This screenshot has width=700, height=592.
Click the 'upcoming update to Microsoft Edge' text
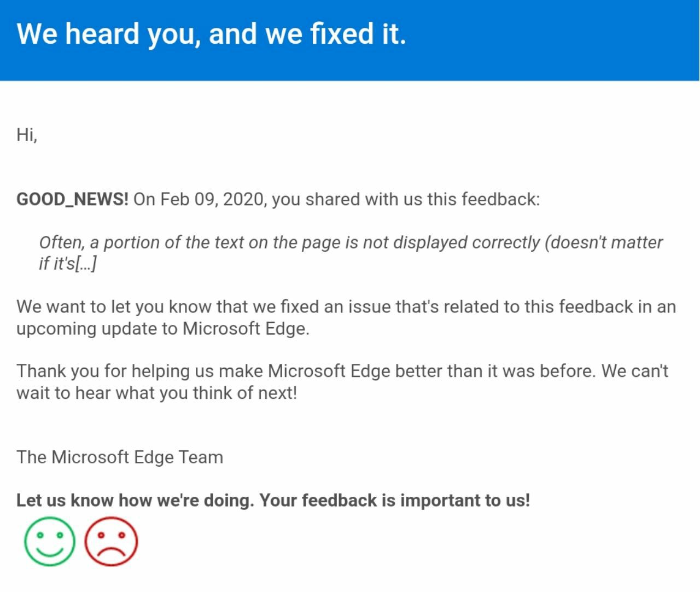pyautogui.click(x=163, y=328)
